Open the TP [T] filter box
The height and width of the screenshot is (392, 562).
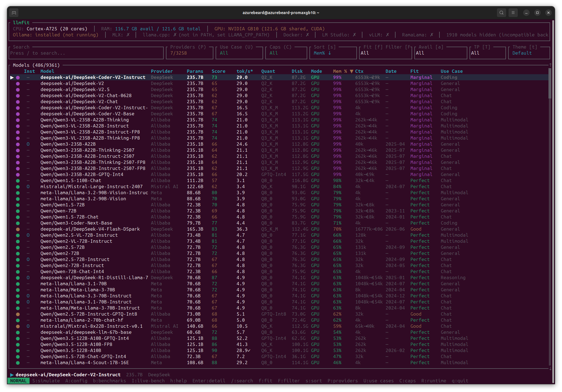tap(488, 53)
